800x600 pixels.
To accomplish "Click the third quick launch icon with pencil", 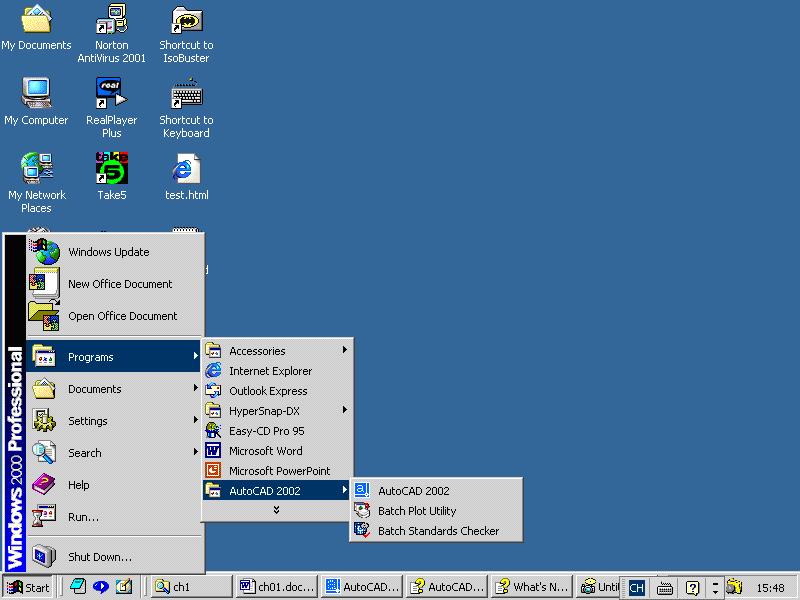I will coord(123,587).
